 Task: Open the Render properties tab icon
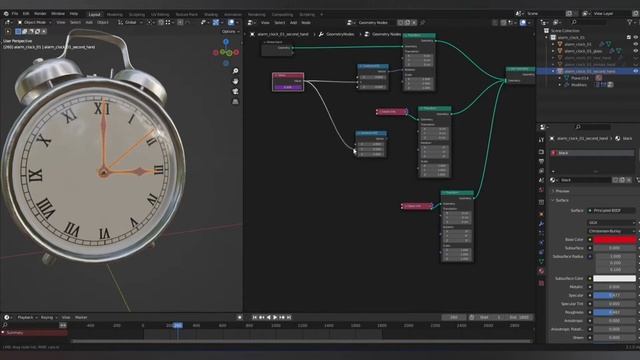point(541,152)
